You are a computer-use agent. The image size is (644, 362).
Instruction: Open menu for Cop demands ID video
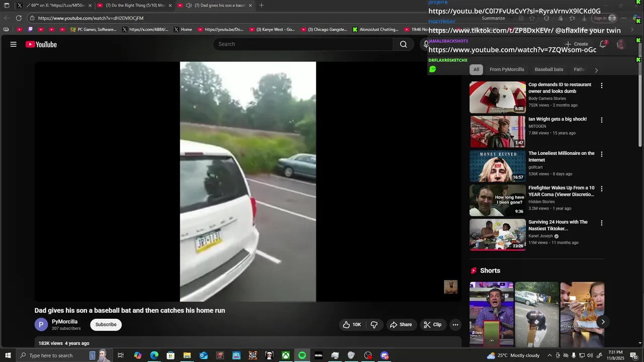(601, 85)
